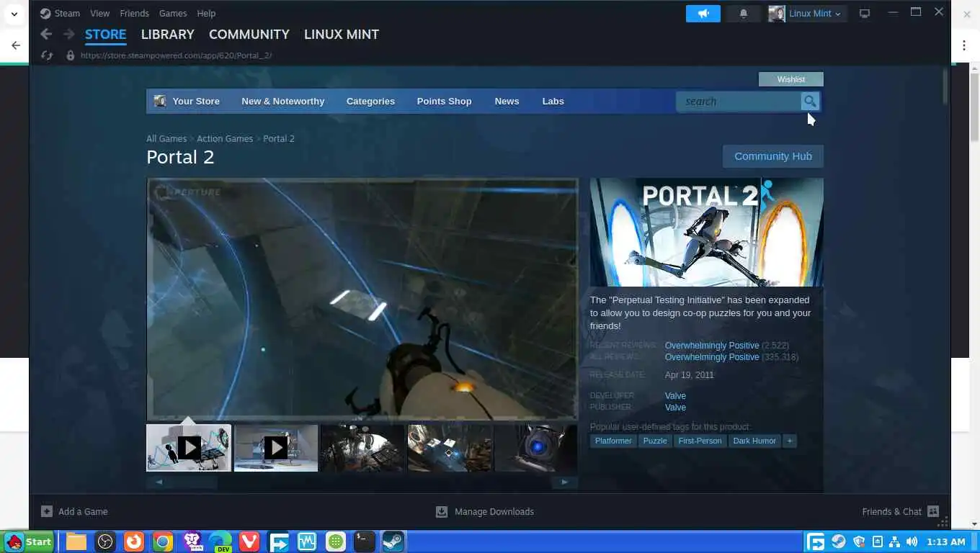Image resolution: width=980 pixels, height=553 pixels.
Task: Open the notifications bell
Action: 744,13
